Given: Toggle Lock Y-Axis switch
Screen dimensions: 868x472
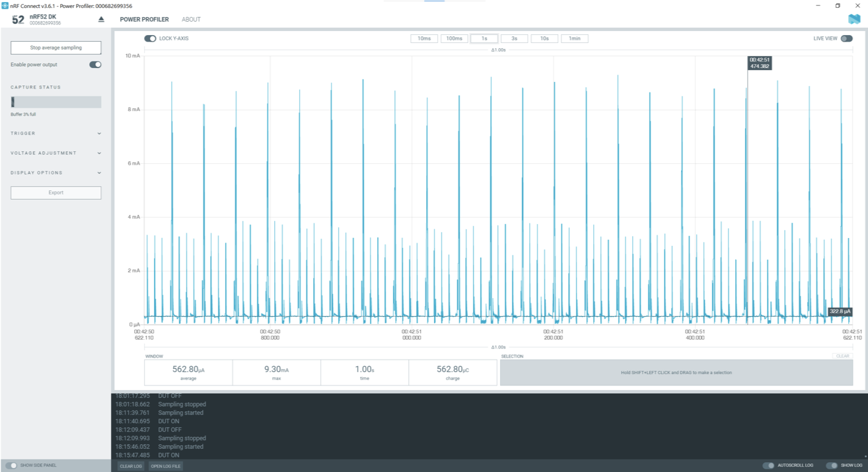Looking at the screenshot, I should tap(150, 38).
